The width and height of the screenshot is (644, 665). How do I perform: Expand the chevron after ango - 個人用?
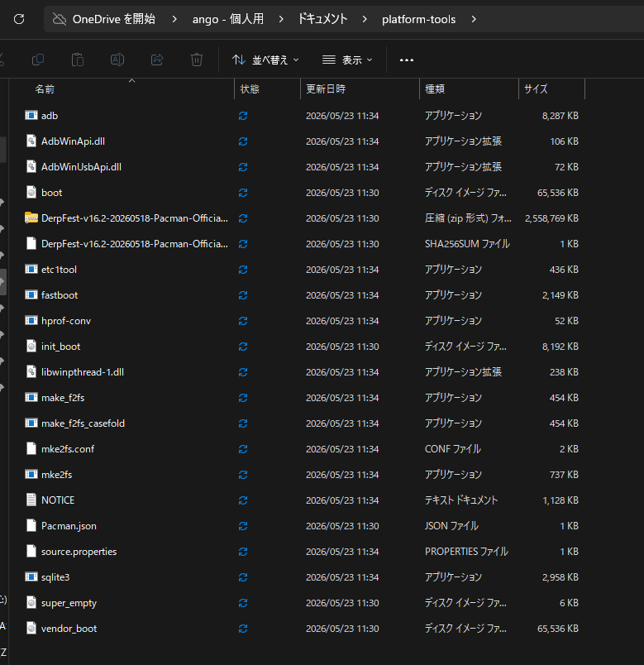click(x=280, y=19)
